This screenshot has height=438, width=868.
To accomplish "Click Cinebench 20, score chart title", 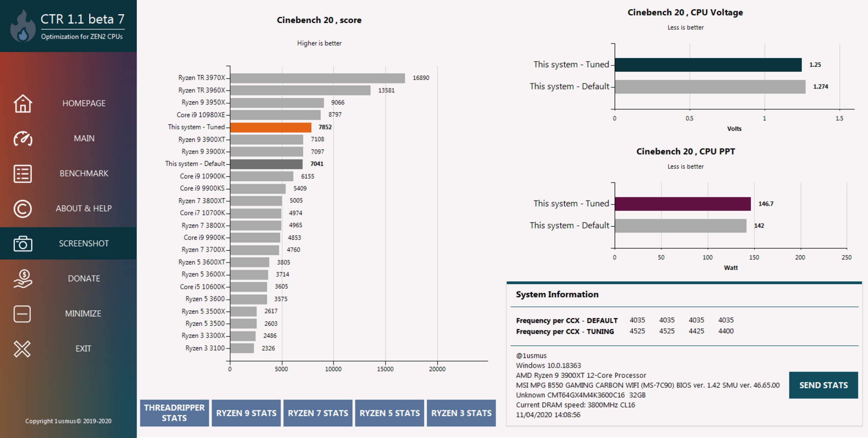I will click(x=319, y=20).
